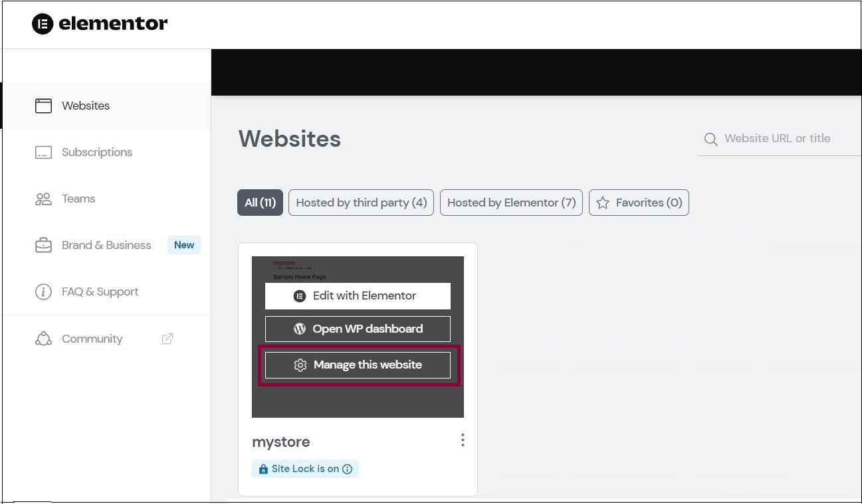
Task: Filter by Hosted by Elementor (7)
Action: 512,203
